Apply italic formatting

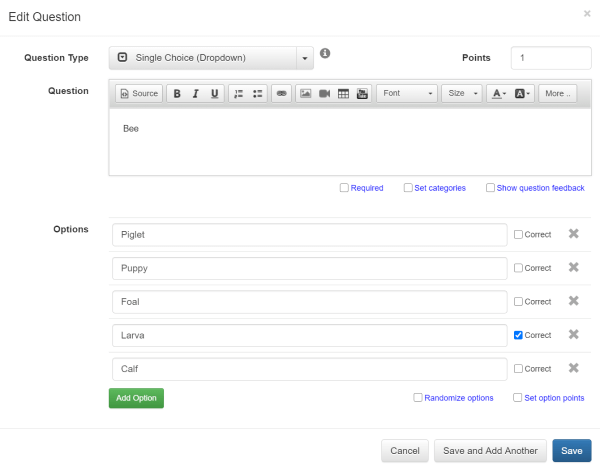tap(196, 93)
